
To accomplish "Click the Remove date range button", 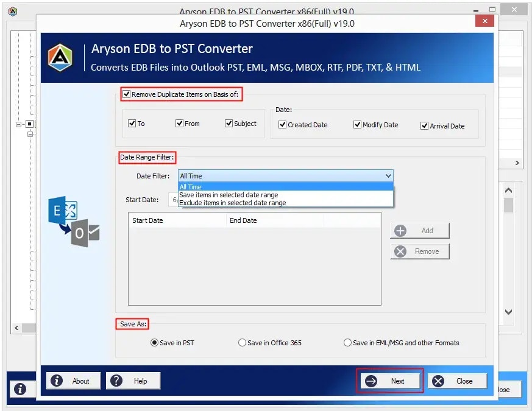I will 420,251.
